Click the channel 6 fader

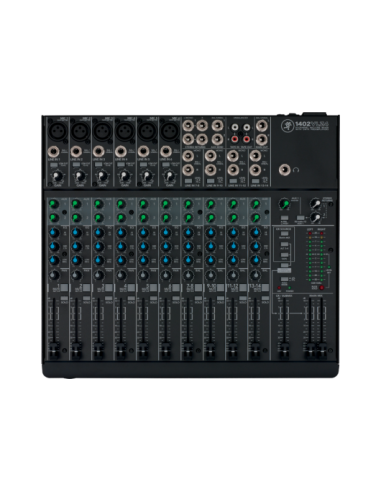coord(166,350)
